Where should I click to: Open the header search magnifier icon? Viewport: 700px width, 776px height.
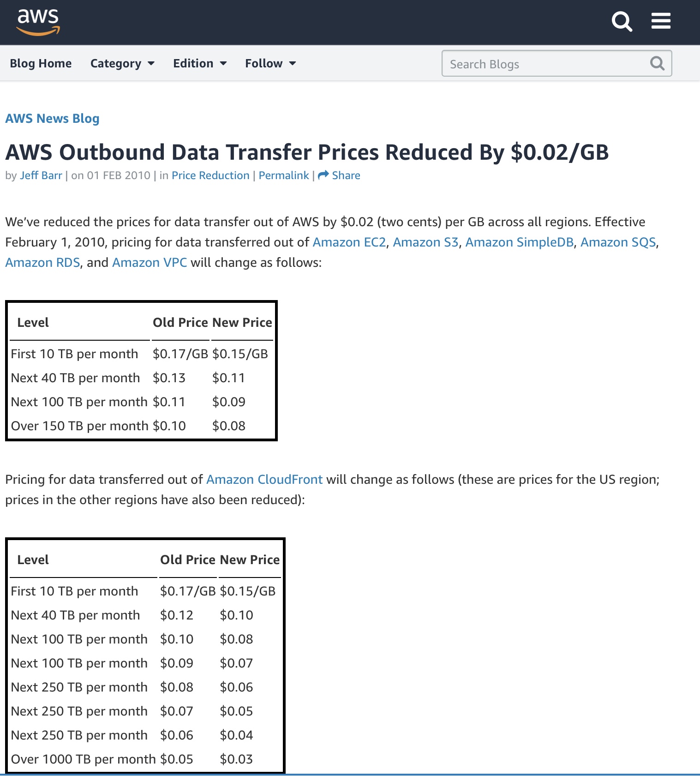(622, 21)
